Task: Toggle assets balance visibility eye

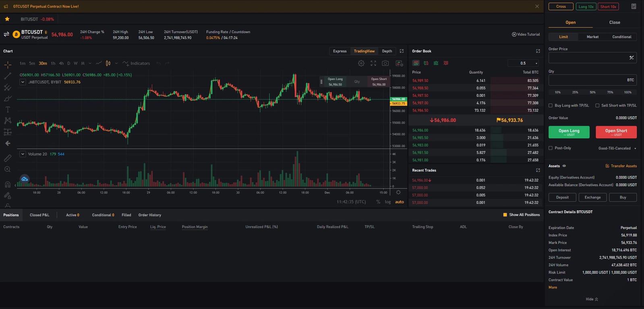Action: tap(564, 166)
